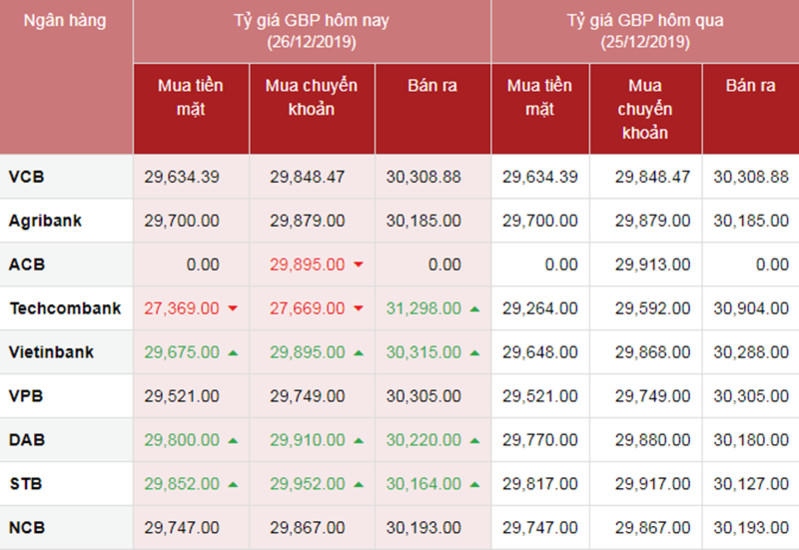
Task: Click the NCB bank name
Action: (27, 528)
